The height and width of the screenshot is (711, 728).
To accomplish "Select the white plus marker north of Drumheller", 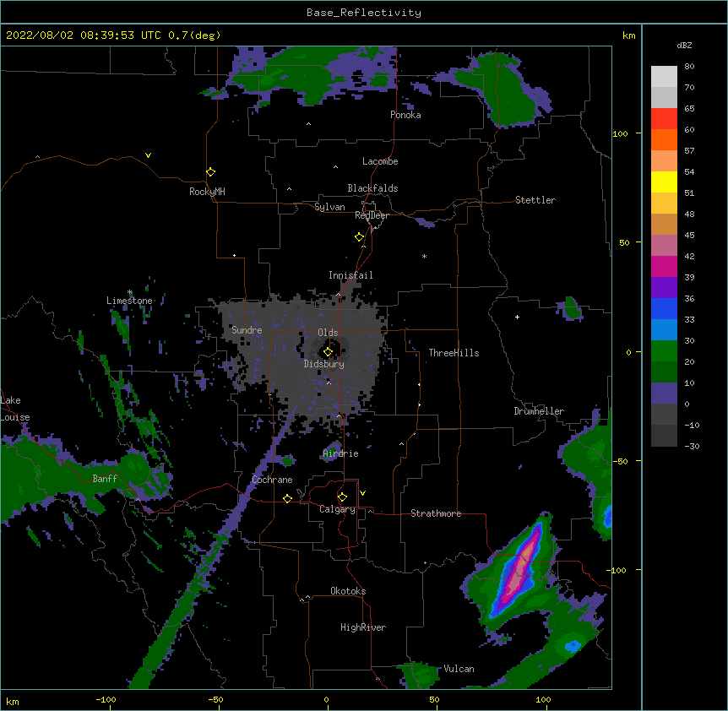I will (517, 317).
